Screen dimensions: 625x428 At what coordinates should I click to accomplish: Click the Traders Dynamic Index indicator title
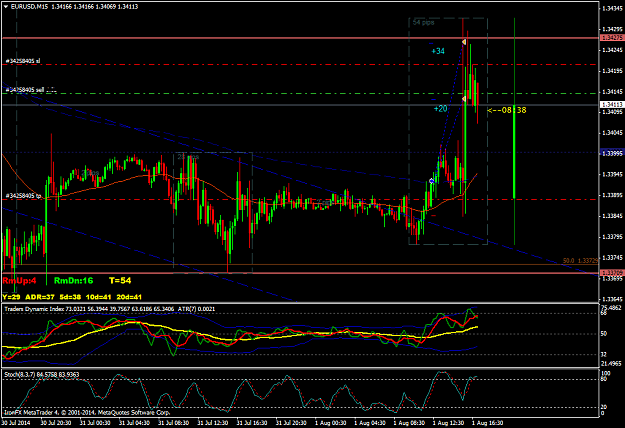[x=34, y=309]
